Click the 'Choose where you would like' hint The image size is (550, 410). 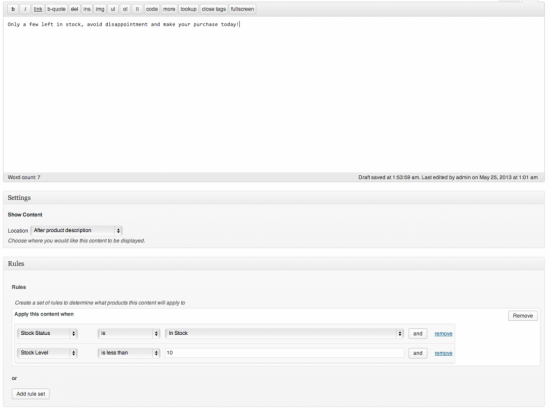(76, 241)
